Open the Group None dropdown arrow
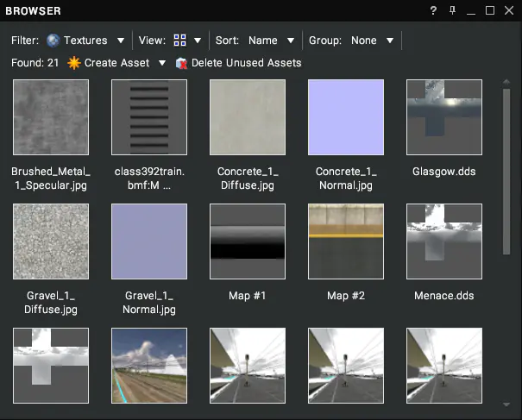Screen dimensions: 522x420 [390, 41]
